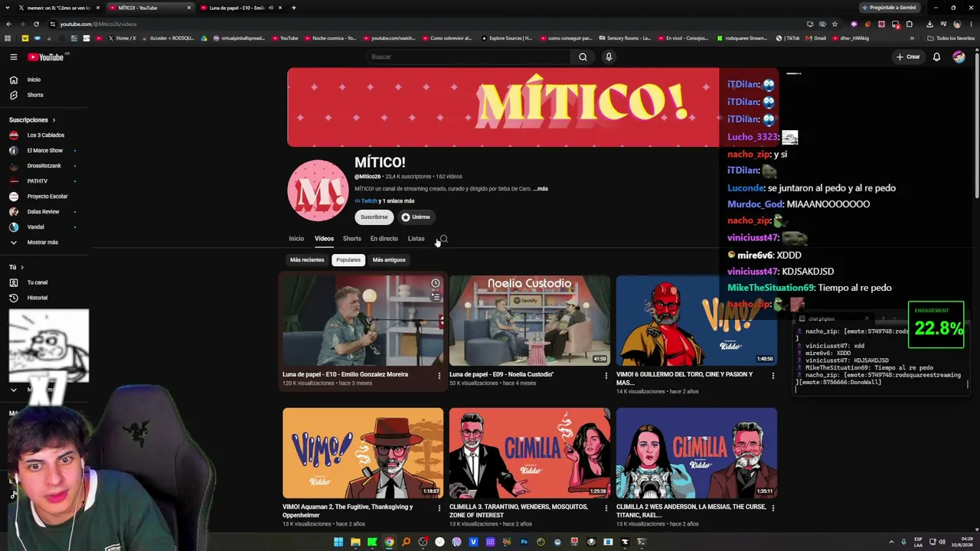Go back in browser history

[8, 24]
